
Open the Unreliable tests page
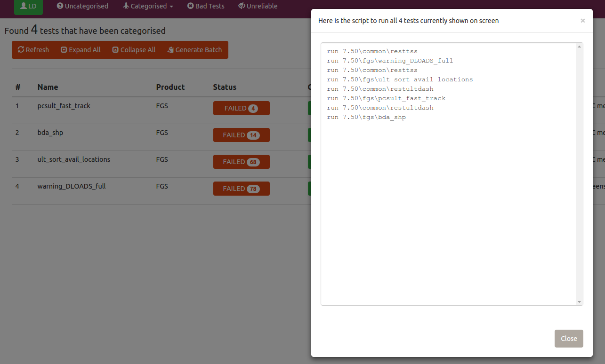[258, 6]
